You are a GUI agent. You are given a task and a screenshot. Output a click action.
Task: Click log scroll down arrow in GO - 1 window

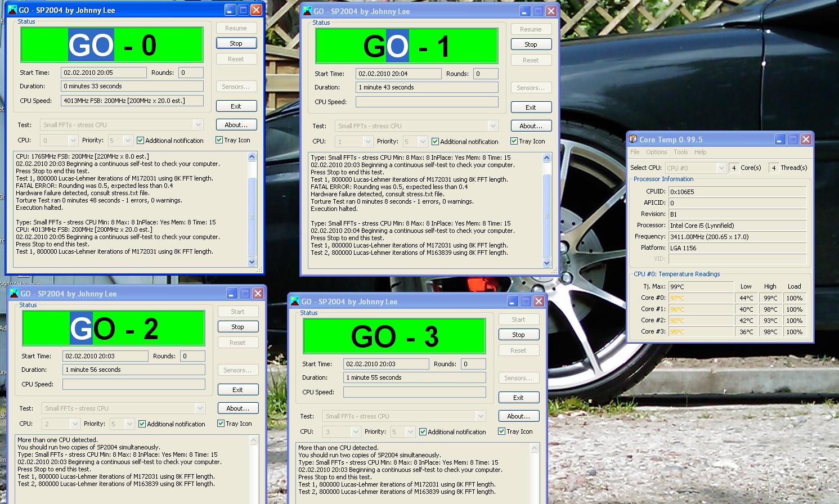[x=547, y=263]
